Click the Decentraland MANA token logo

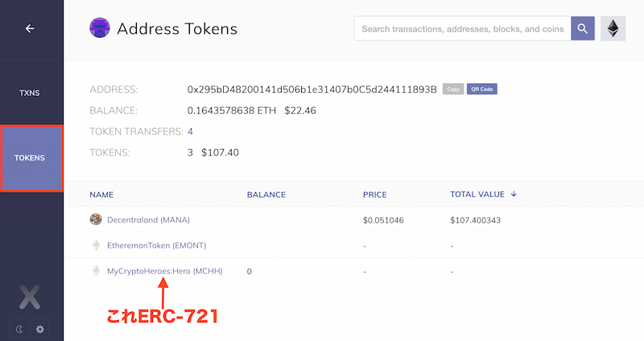click(x=96, y=219)
